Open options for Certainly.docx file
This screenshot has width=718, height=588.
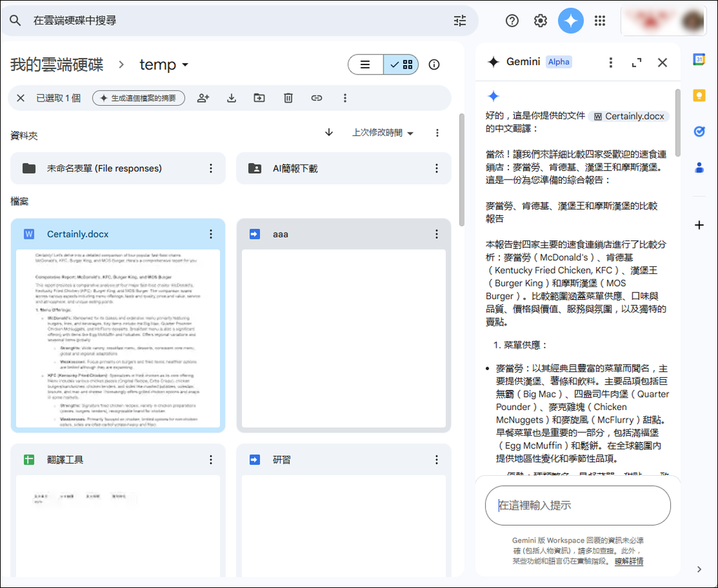211,234
